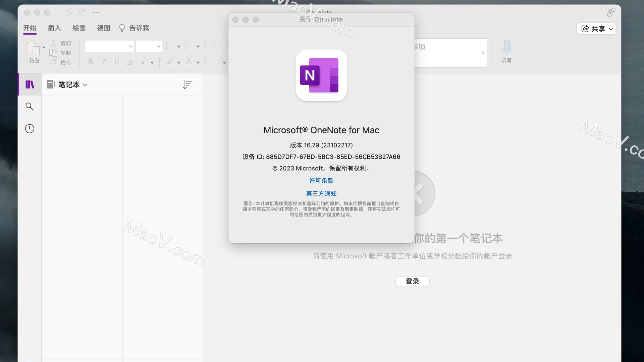Click the Format painter brush icon
The width and height of the screenshot is (644, 362).
tap(53, 62)
